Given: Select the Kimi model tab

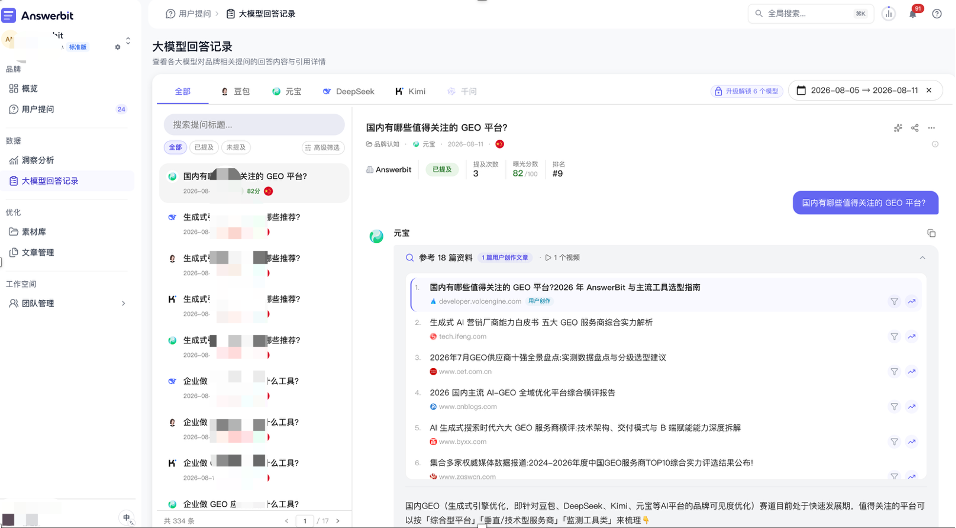Looking at the screenshot, I should pyautogui.click(x=410, y=91).
